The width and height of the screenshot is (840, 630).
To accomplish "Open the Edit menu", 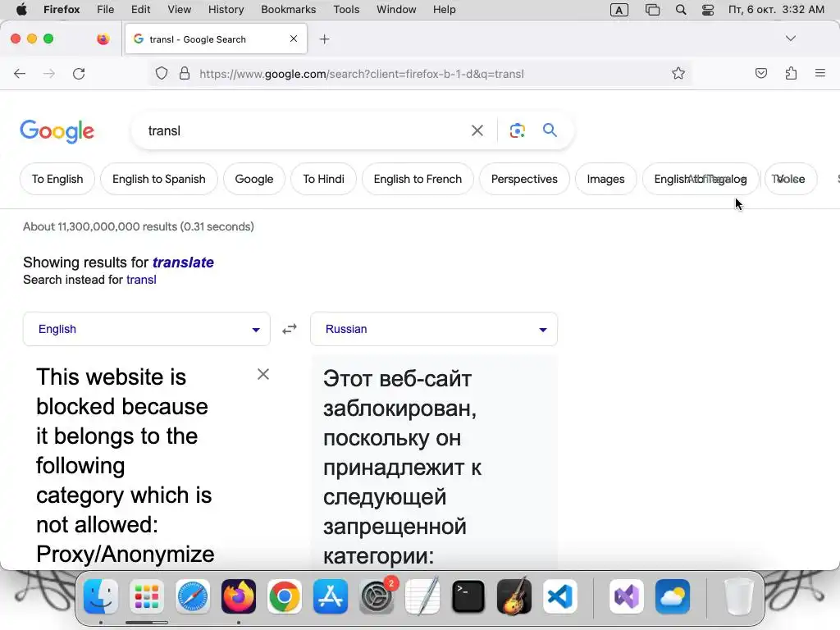I will point(140,10).
